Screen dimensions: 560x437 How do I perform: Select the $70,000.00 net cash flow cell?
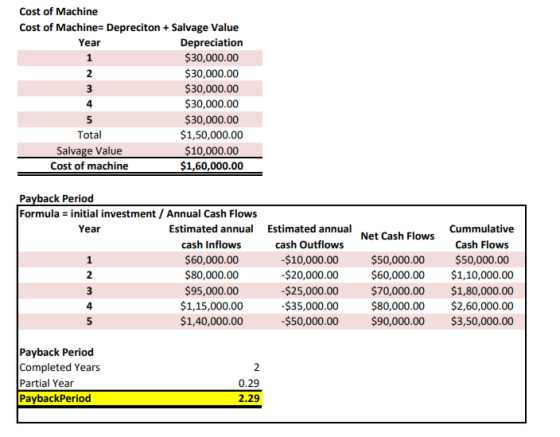click(398, 291)
